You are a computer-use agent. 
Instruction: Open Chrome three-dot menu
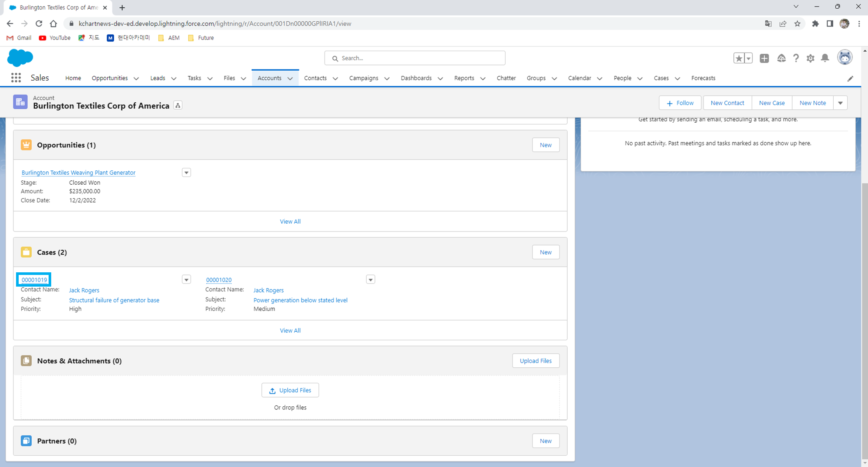coord(859,23)
